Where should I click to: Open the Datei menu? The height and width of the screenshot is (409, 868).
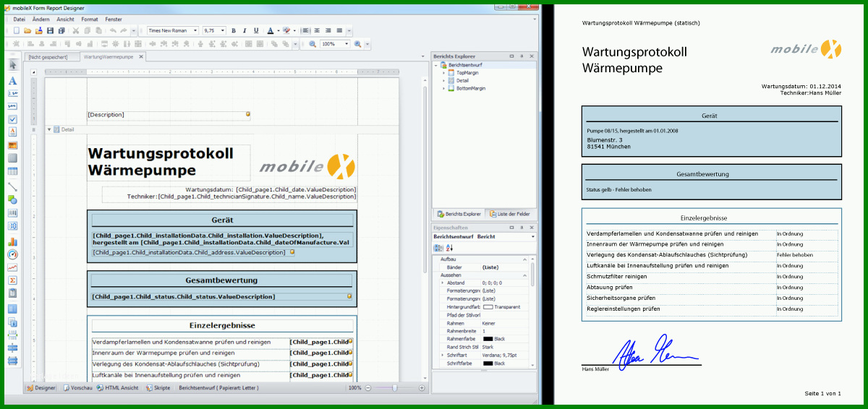point(20,19)
